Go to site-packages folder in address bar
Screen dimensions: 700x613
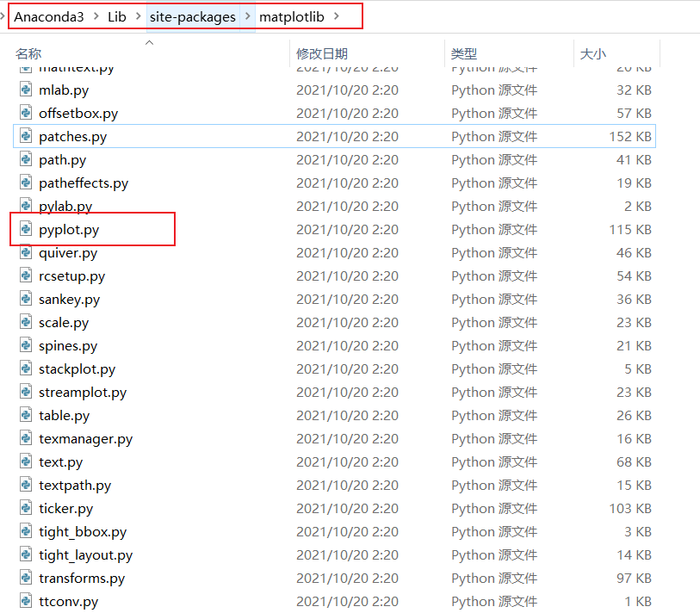pos(192,17)
